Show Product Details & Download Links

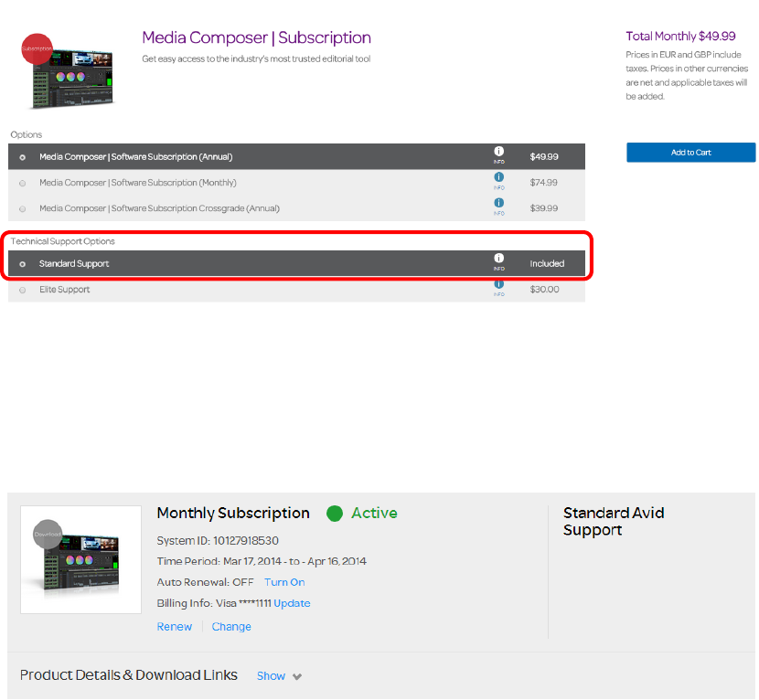click(271, 676)
